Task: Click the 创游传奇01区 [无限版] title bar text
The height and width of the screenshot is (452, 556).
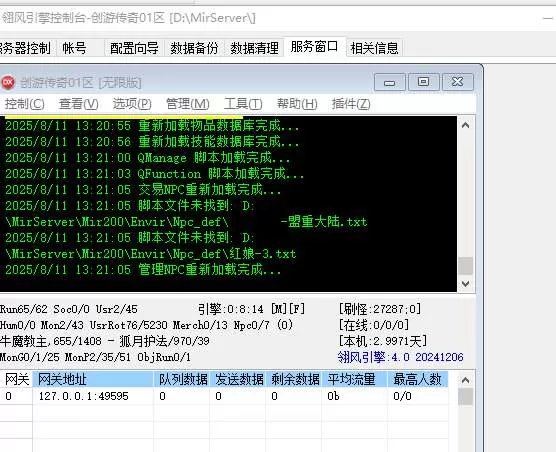Action: tap(80, 82)
